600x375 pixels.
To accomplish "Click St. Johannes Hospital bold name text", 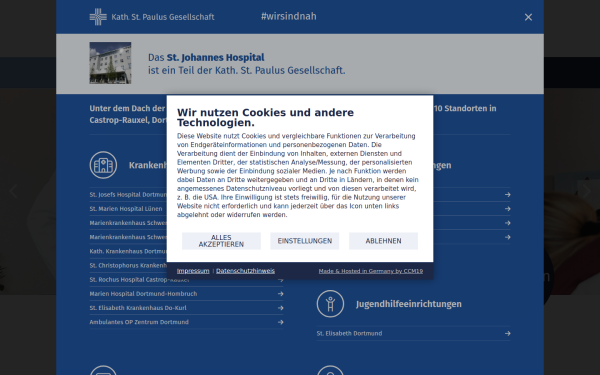I will coord(215,57).
